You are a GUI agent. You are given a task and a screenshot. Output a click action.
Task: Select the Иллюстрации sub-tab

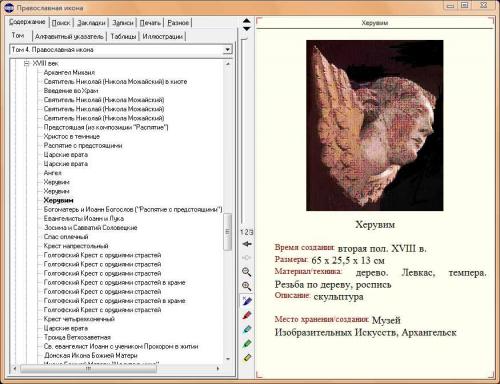pos(163,36)
